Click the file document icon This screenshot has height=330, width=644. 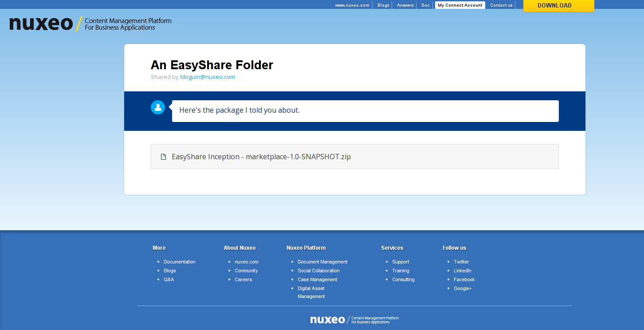tap(163, 157)
